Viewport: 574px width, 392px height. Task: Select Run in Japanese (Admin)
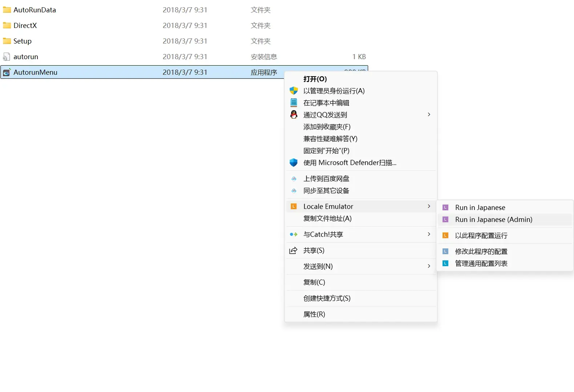[505, 220]
